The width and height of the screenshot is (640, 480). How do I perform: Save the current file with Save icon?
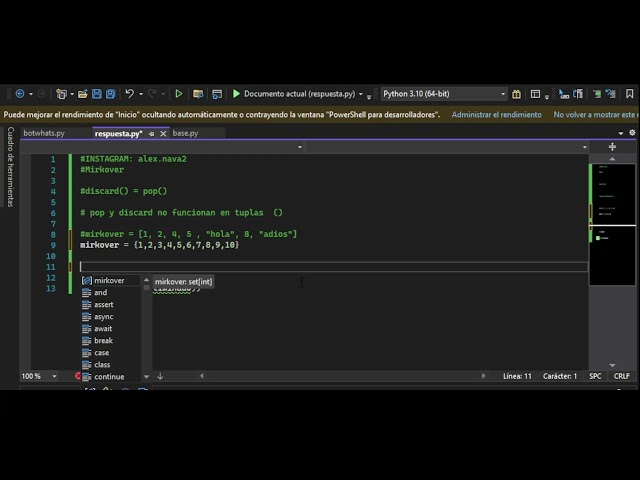(x=97, y=94)
